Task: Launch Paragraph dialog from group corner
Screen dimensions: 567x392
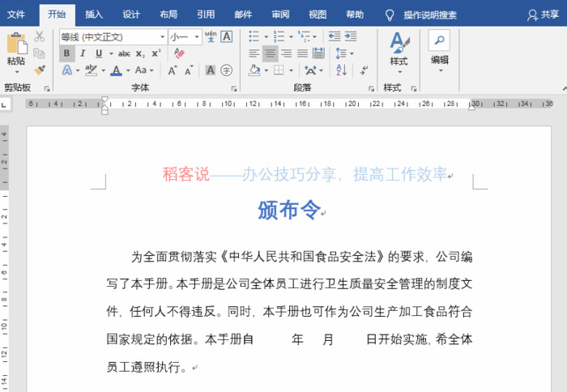Action: pos(371,88)
